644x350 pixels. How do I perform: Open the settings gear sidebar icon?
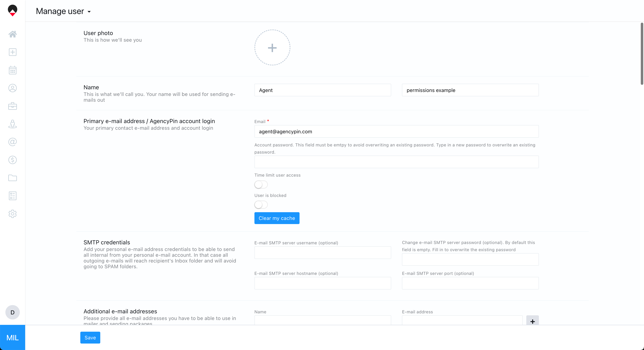[x=13, y=214]
